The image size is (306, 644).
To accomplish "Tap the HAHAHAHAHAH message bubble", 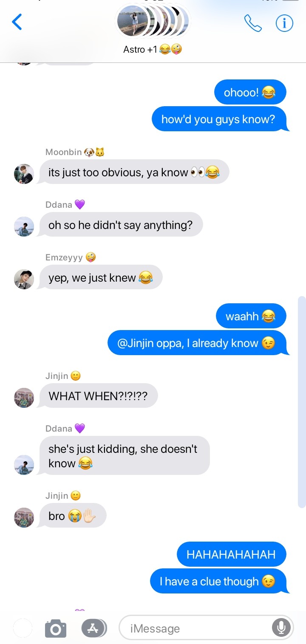I will click(231, 554).
